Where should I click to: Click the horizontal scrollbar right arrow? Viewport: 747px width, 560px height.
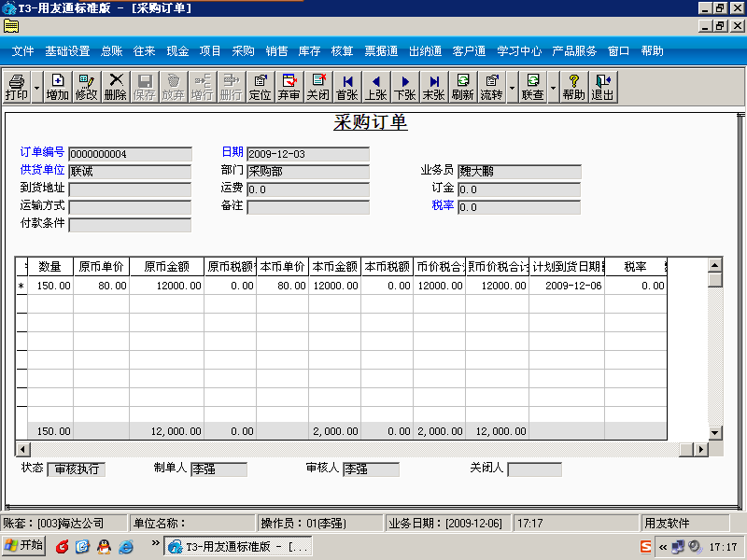pyautogui.click(x=701, y=449)
